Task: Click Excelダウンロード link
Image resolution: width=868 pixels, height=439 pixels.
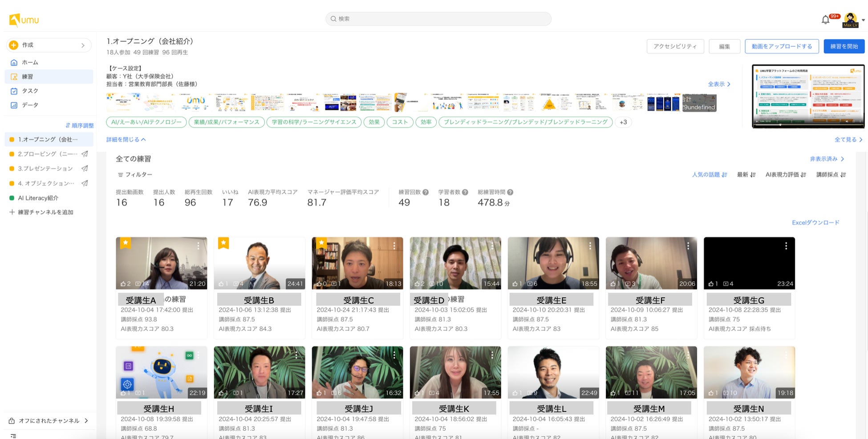Action: tap(815, 223)
